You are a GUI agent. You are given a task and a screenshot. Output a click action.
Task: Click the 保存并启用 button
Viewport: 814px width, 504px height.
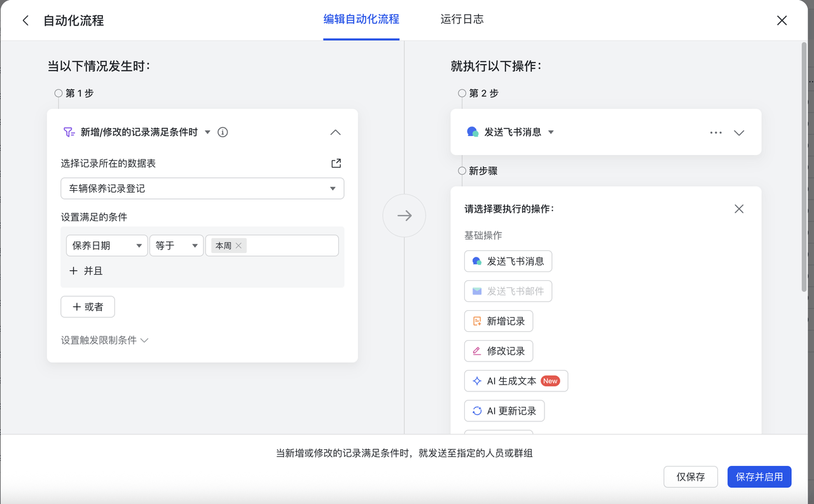pyautogui.click(x=759, y=477)
